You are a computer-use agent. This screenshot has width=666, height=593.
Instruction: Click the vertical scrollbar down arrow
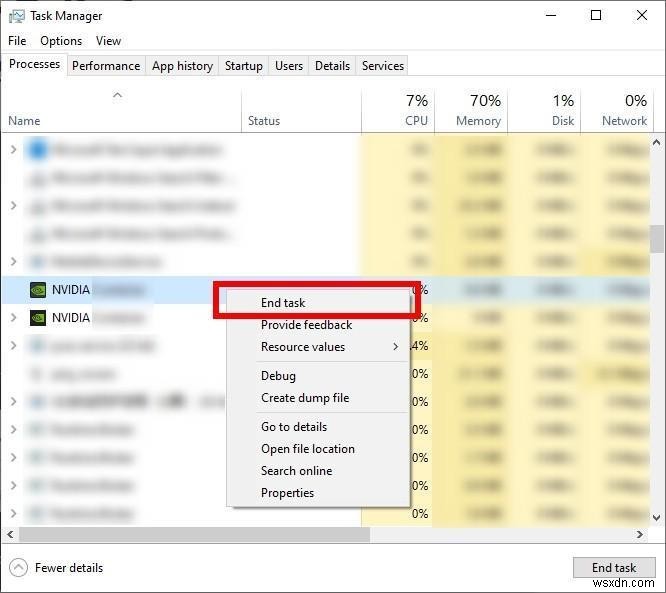[657, 518]
